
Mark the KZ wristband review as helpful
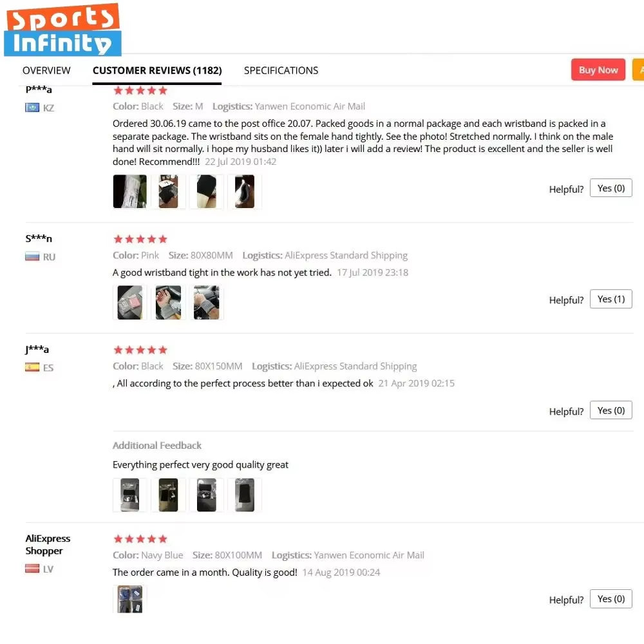click(x=611, y=188)
